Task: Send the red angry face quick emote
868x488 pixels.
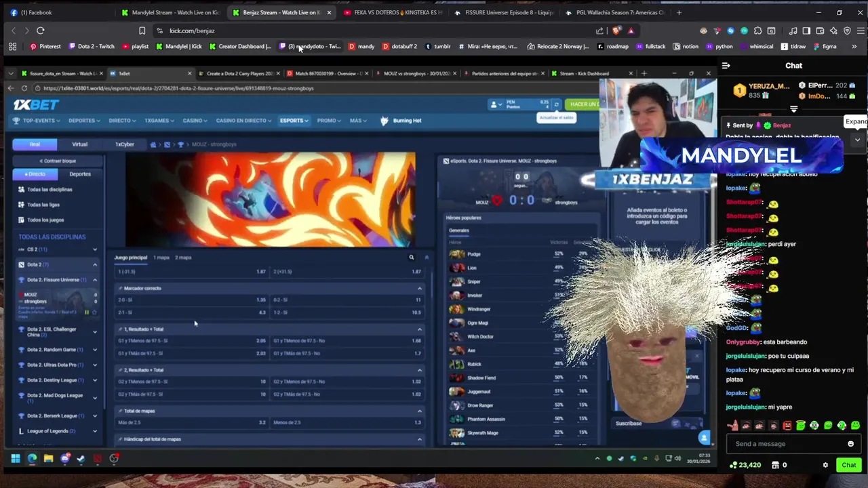Action: coord(787,426)
